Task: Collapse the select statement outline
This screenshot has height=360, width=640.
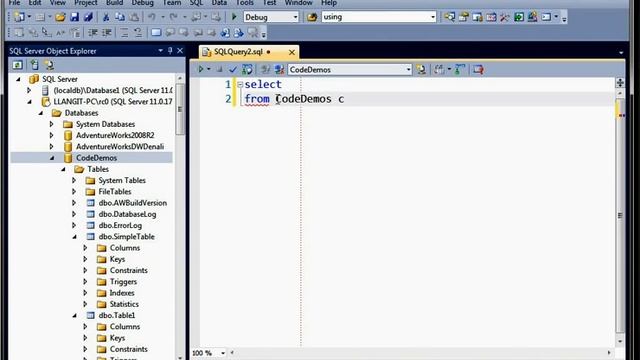Action: 240,84
